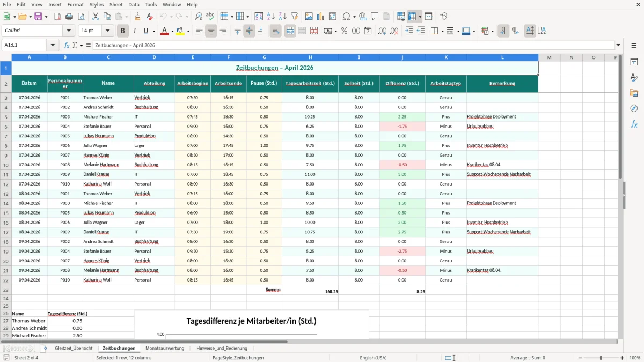
Task: Click Format as Percent icon
Action: (x=344, y=31)
